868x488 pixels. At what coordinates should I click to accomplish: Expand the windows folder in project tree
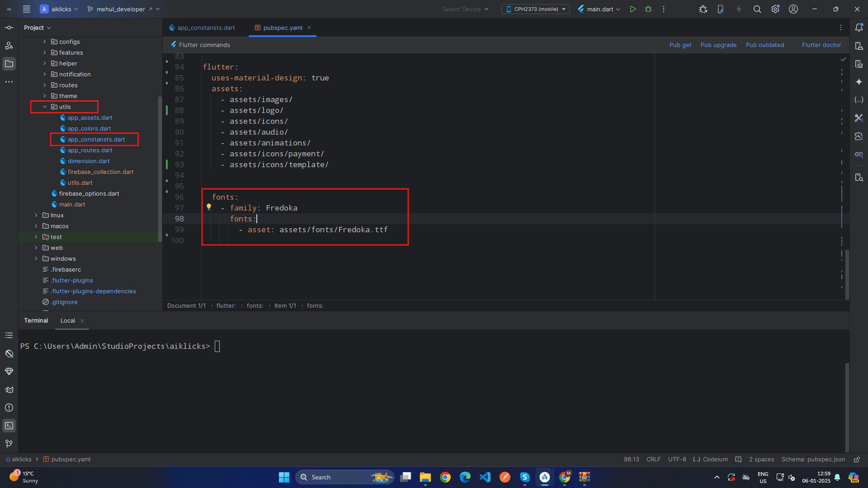(36, 259)
